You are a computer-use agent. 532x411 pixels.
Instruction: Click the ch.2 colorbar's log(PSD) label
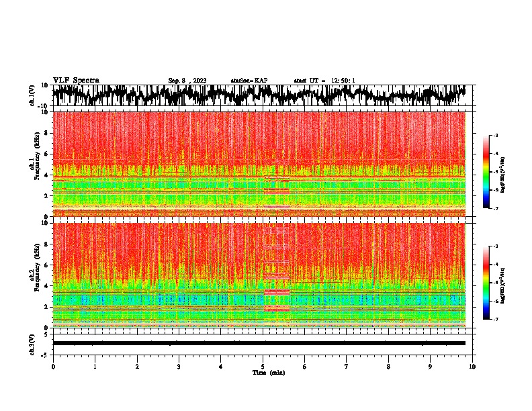(503, 285)
